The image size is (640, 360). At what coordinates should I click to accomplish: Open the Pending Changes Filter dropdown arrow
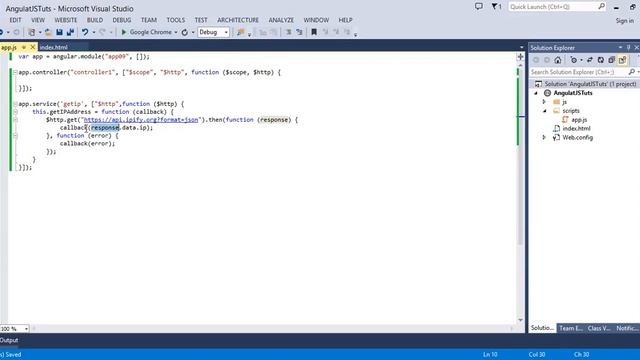tap(581, 60)
